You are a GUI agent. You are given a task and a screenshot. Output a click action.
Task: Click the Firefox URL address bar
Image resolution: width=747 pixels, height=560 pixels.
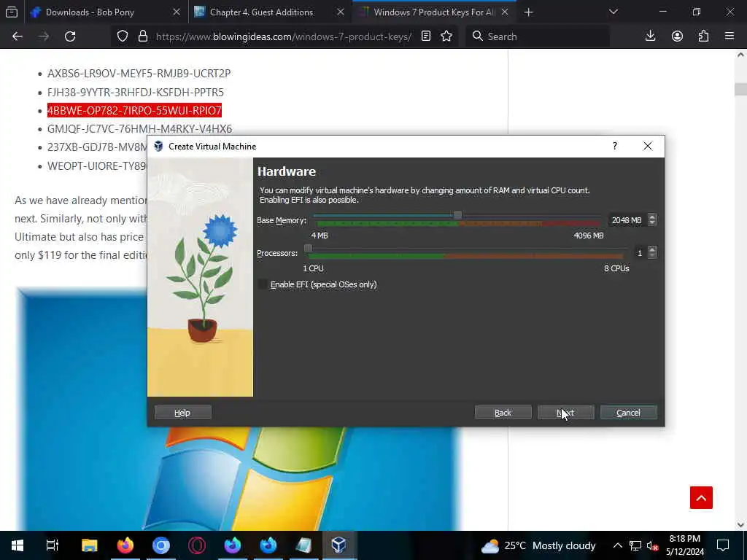point(284,36)
